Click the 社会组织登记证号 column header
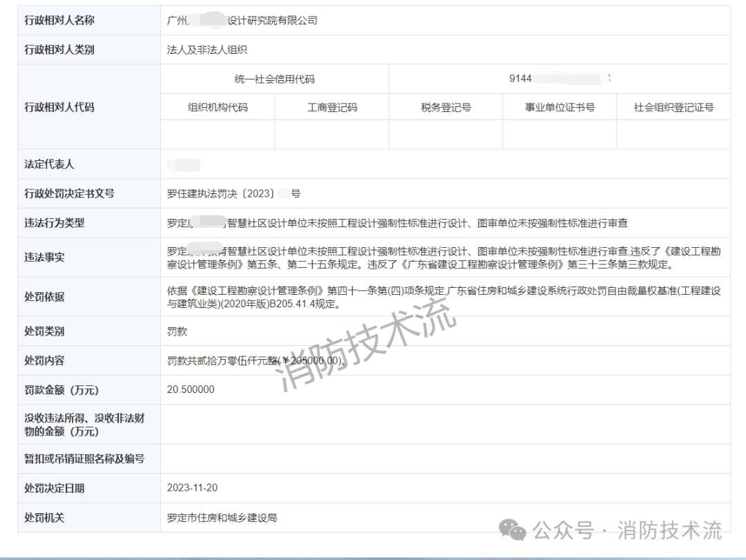 click(x=673, y=108)
